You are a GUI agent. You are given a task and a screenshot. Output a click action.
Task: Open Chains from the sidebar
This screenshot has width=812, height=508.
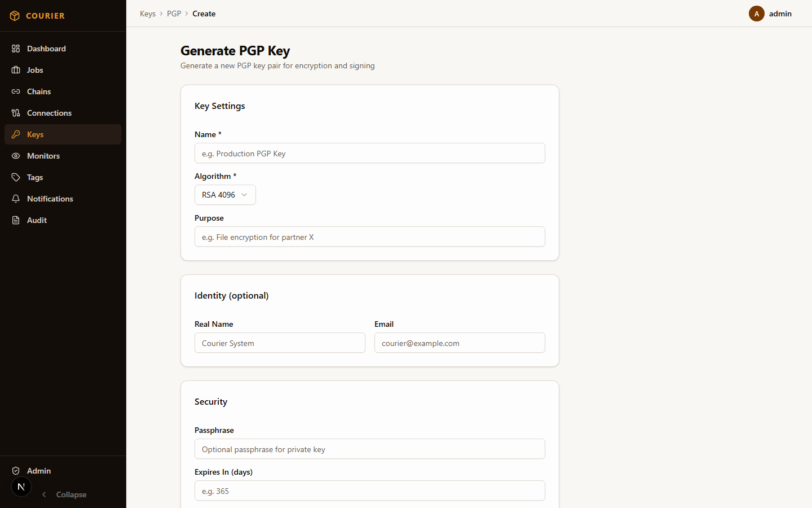15,91
